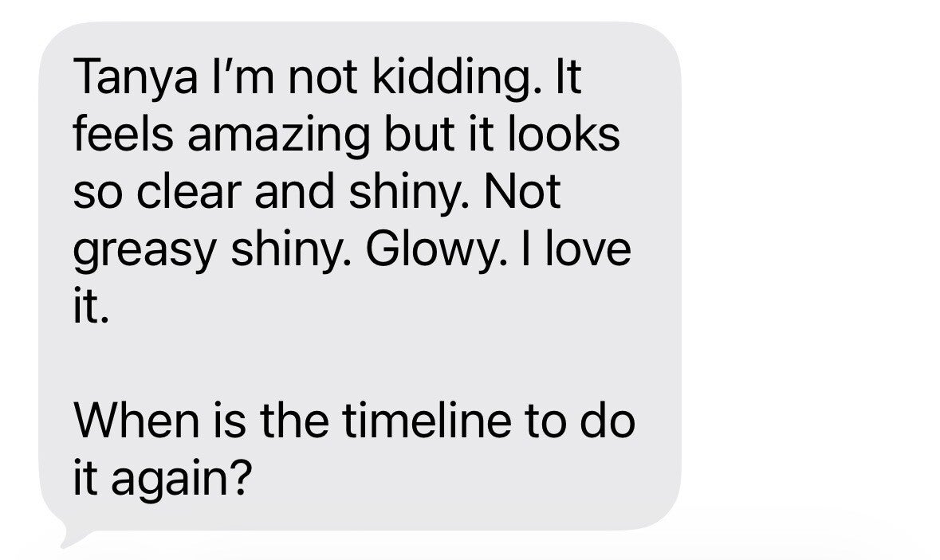Click the word "greasy" in the message
Viewport: 940px width, 560px height.
[142, 252]
